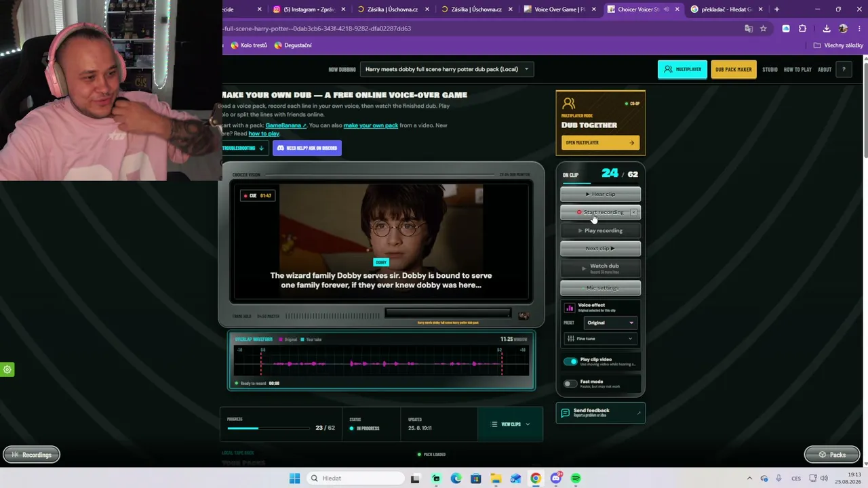Click Need Help? Ask on Discord button
Screen dimensions: 868x488
307,148
